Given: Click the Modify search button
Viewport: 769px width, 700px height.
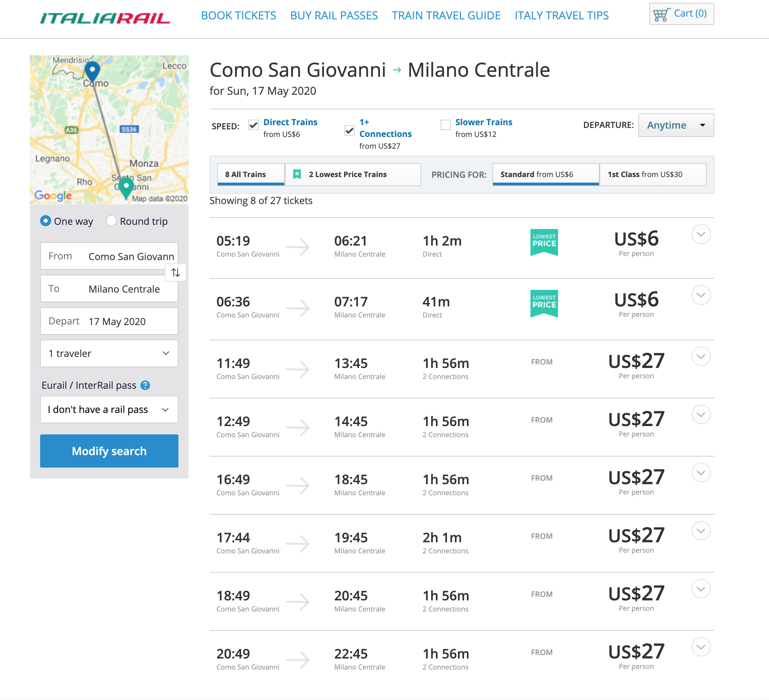Looking at the screenshot, I should [x=109, y=451].
